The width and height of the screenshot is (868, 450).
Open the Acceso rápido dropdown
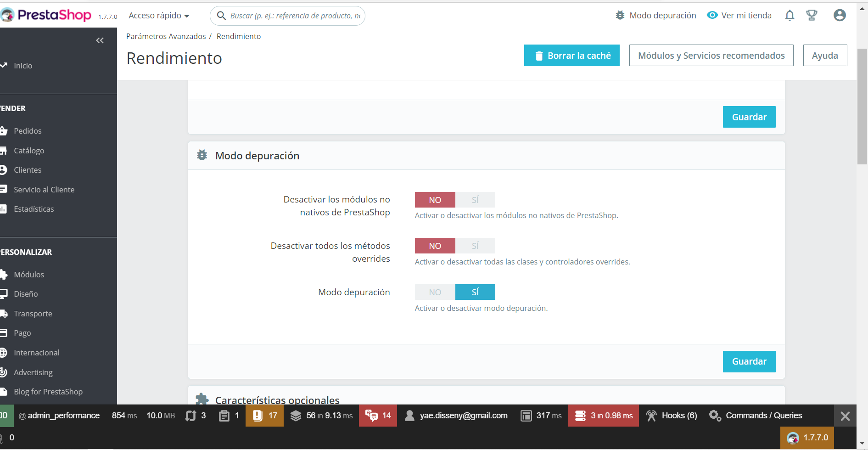tap(159, 16)
